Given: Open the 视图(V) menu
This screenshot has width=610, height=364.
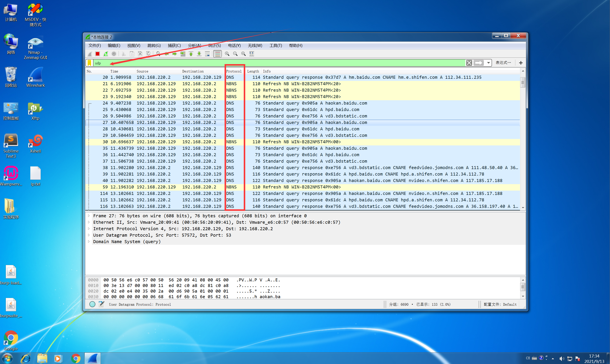Looking at the screenshot, I should tap(134, 46).
